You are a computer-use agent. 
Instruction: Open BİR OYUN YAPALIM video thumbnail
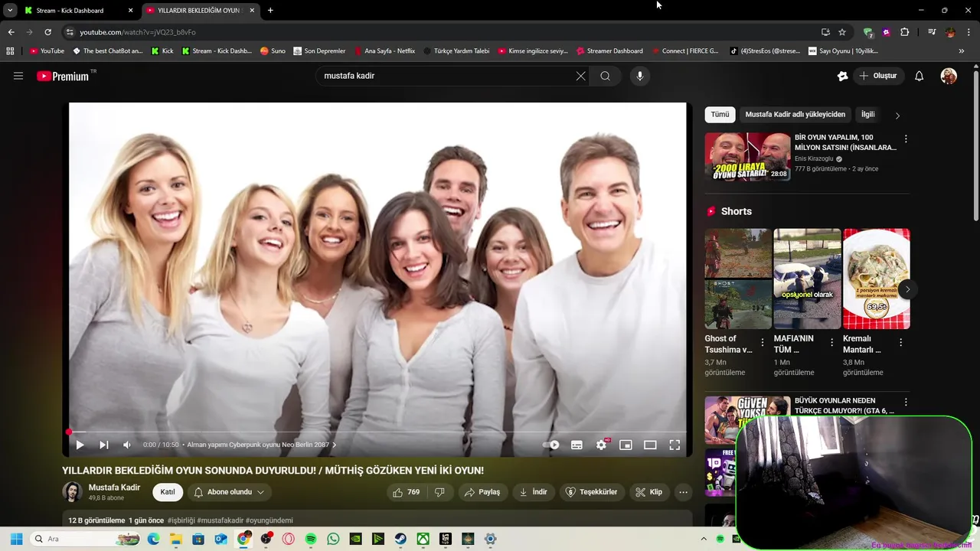[747, 157]
